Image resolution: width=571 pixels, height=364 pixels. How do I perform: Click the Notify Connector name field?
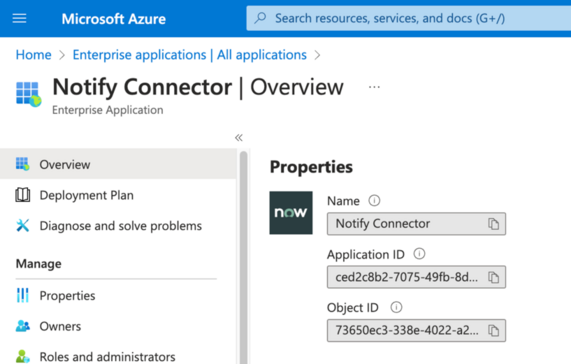click(x=416, y=224)
